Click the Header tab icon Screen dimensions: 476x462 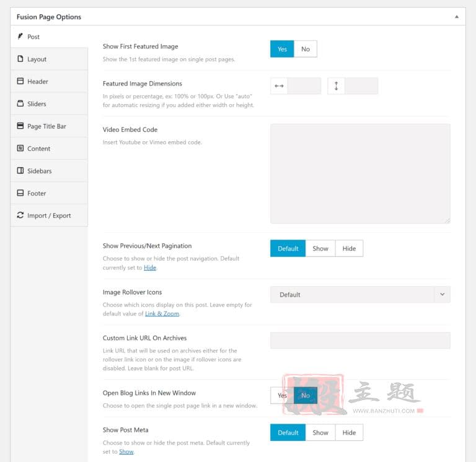click(x=20, y=81)
